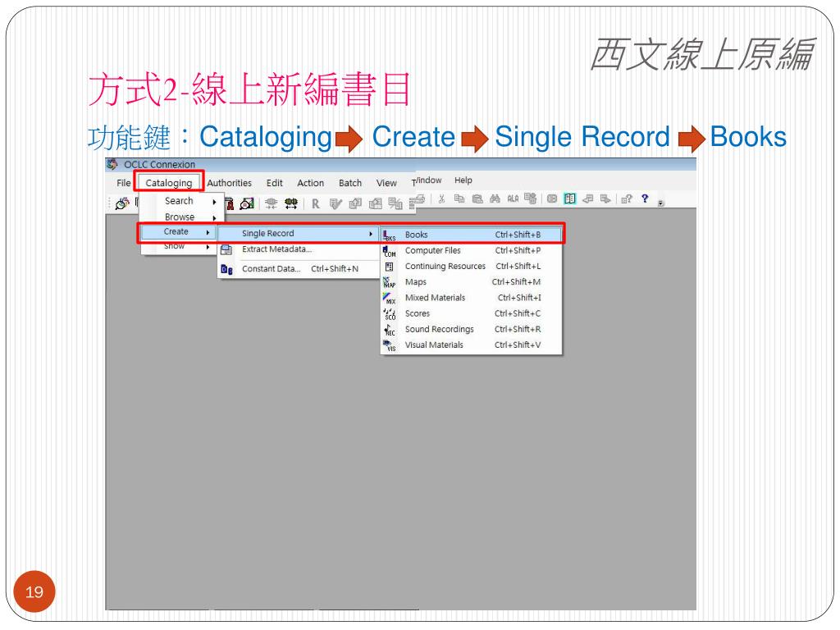Click the R icon in toolbar
The width and height of the screenshot is (840, 630).
[314, 201]
